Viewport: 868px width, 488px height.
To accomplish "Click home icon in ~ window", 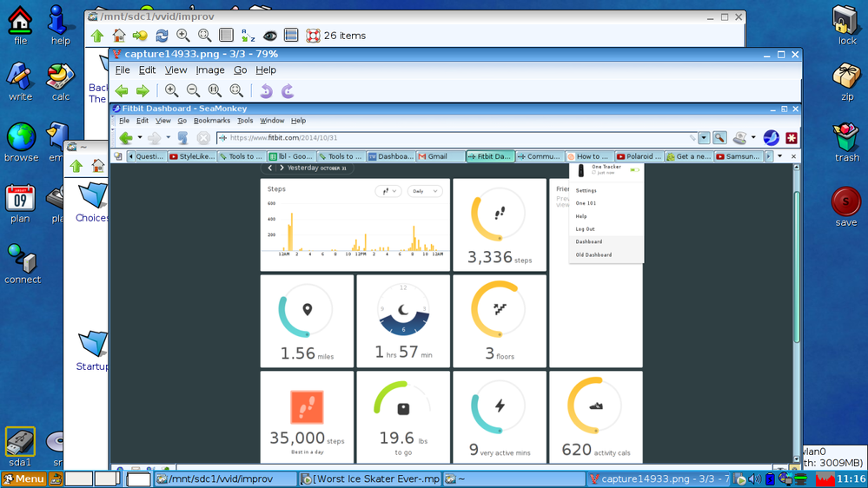I will coord(98,166).
